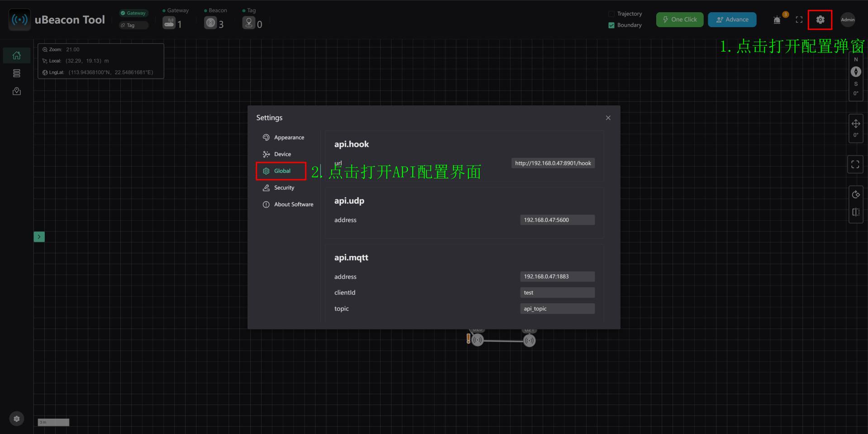The width and height of the screenshot is (868, 434).
Task: Click the api.mqtt section heading
Action: click(x=351, y=258)
